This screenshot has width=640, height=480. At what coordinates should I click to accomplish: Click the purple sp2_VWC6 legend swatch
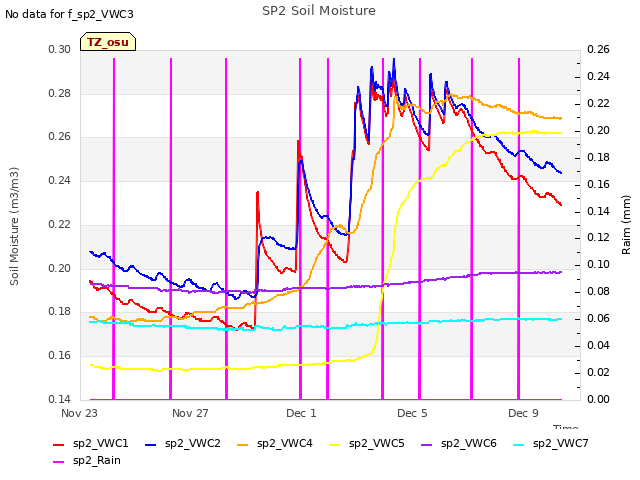427,444
